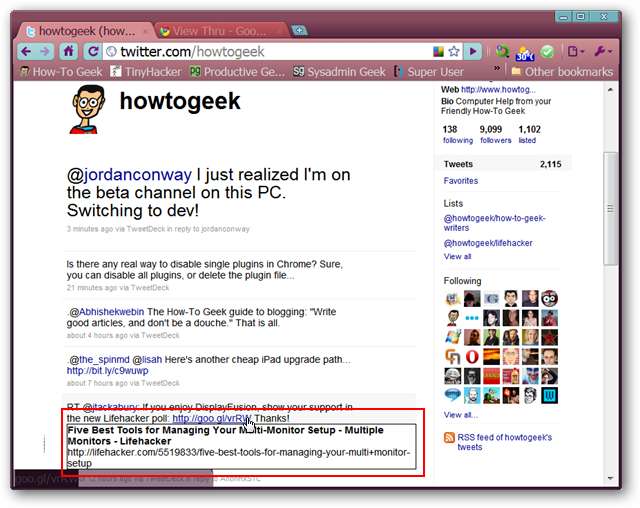Click the weather extension icon showing 30°C
The image size is (640, 508).
coord(524,52)
